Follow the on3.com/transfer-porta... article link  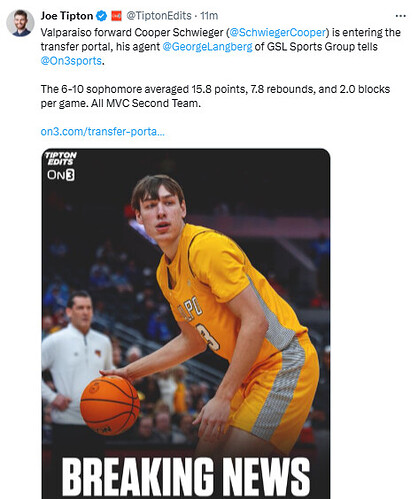(x=103, y=132)
